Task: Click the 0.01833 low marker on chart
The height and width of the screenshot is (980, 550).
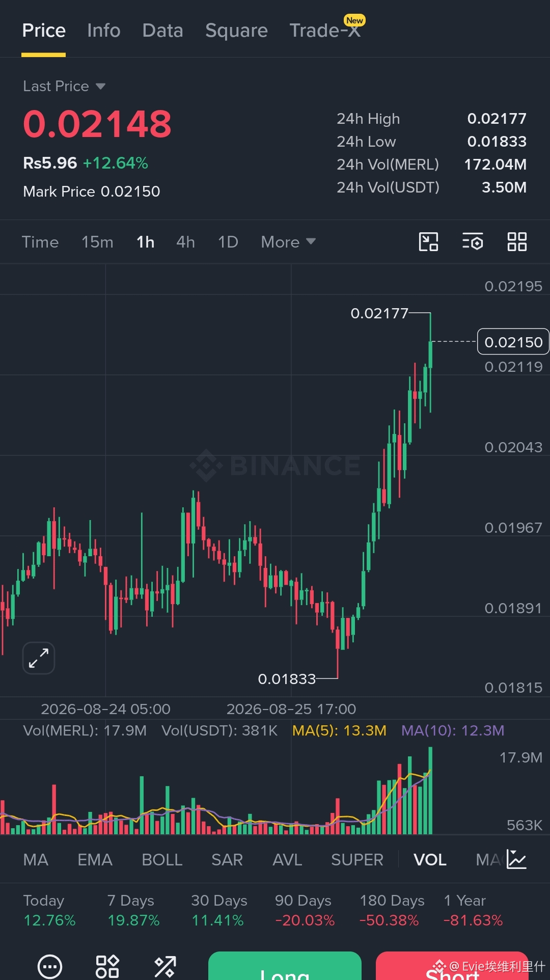Action: tap(287, 679)
